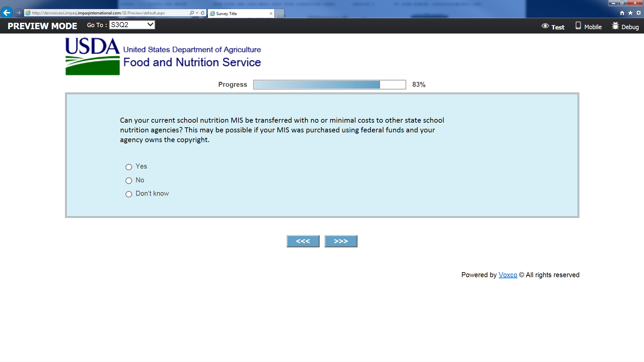Open browser home icon
Viewport: 644px width, 362px height.
click(622, 13)
